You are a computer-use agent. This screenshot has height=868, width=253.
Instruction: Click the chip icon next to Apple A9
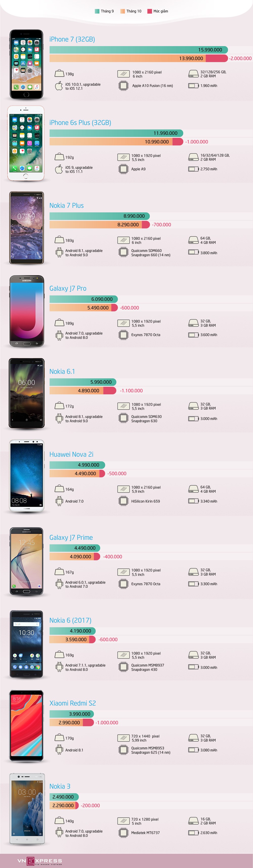point(123,169)
